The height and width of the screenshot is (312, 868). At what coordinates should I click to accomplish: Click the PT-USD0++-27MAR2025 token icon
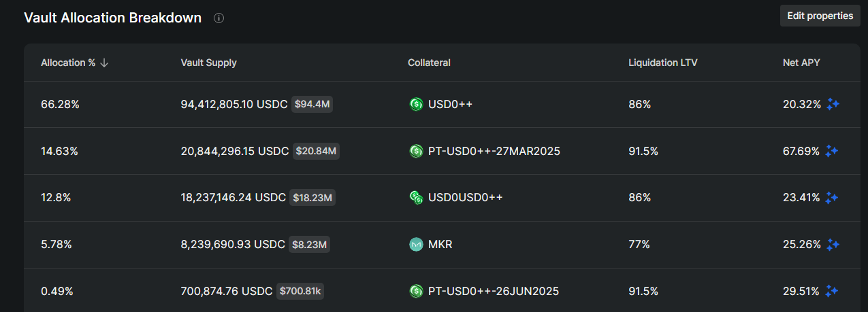click(416, 151)
